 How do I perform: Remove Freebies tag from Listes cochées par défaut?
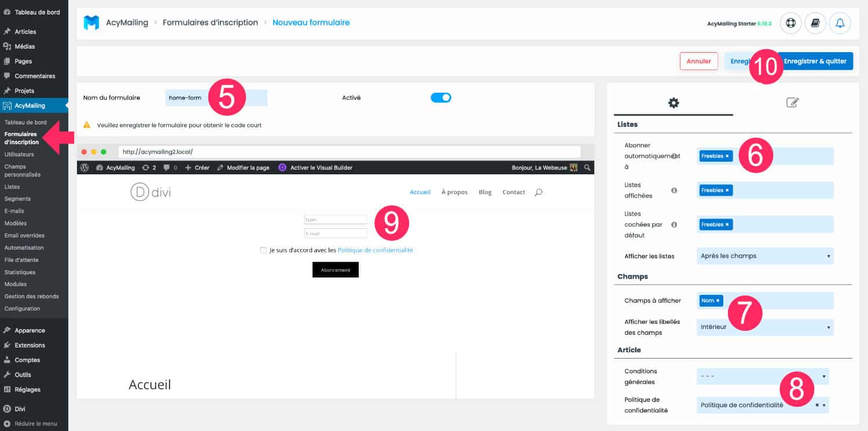[x=727, y=224]
